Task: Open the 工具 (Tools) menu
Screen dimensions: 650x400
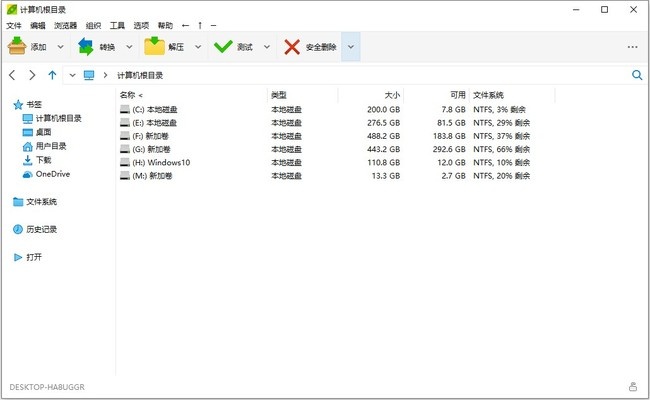Action: 117,25
